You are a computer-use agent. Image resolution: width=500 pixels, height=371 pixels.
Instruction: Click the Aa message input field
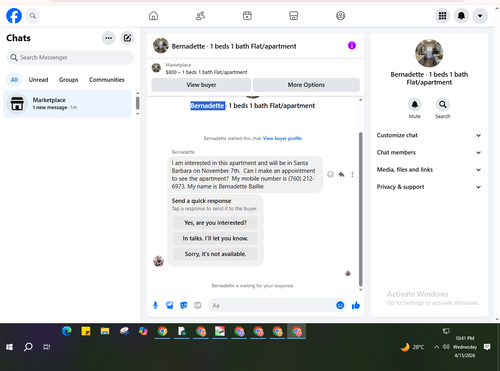pyautogui.click(x=272, y=305)
